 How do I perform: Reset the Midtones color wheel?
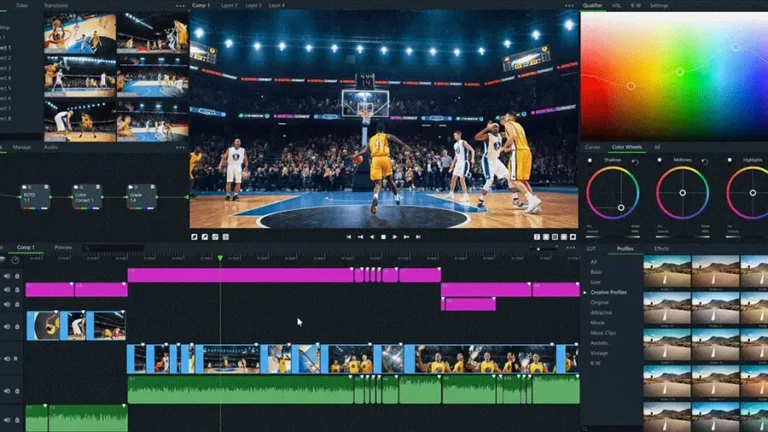pyautogui.click(x=705, y=162)
